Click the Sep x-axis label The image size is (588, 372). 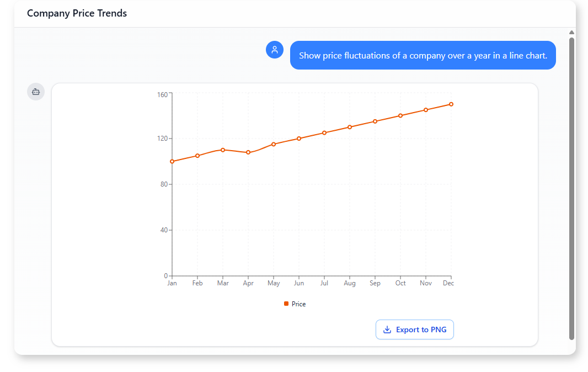(x=375, y=283)
